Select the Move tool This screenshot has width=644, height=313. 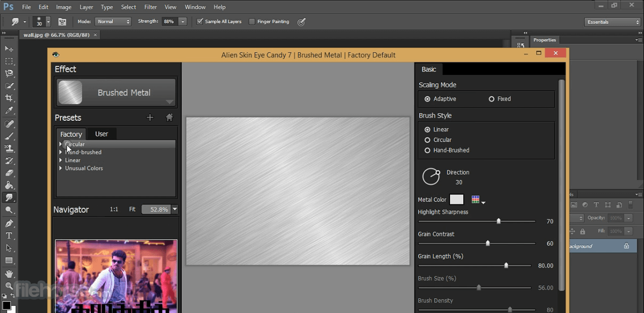(x=9, y=48)
